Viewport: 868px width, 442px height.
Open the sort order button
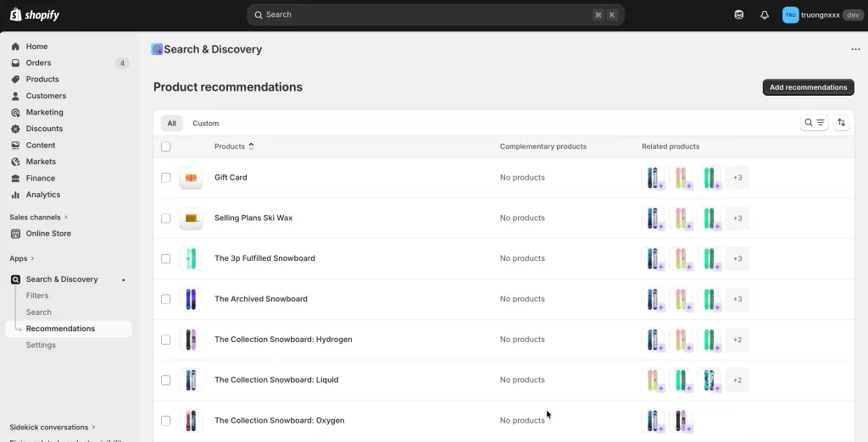point(841,123)
